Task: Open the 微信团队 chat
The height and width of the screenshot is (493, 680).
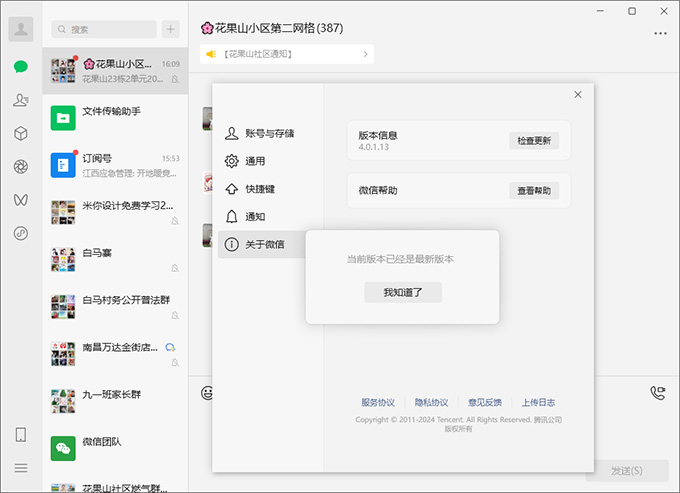Action: 115,449
